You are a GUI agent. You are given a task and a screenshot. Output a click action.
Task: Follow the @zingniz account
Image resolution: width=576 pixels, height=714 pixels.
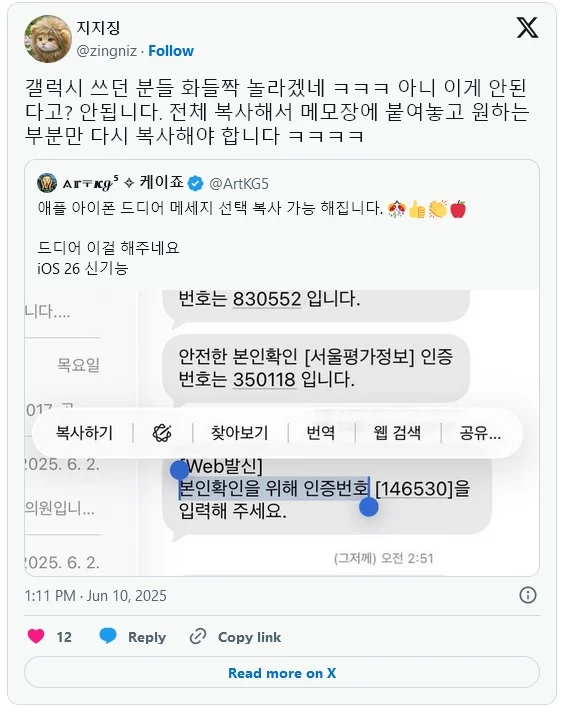pyautogui.click(x=171, y=51)
